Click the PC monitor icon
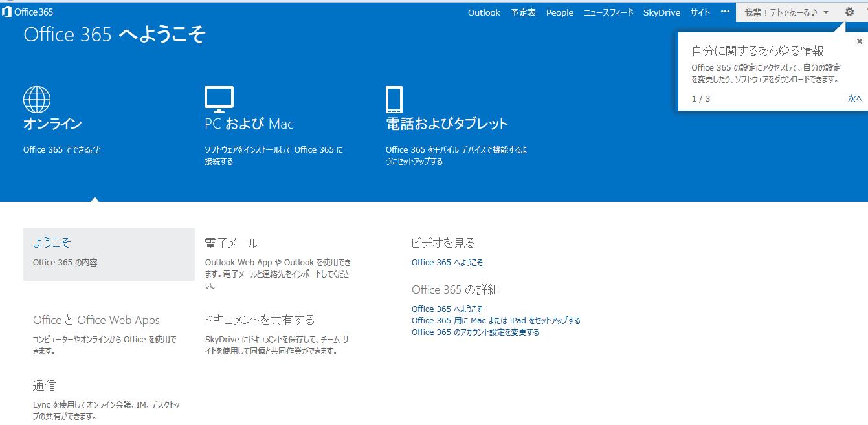The image size is (868, 425). coord(219,99)
